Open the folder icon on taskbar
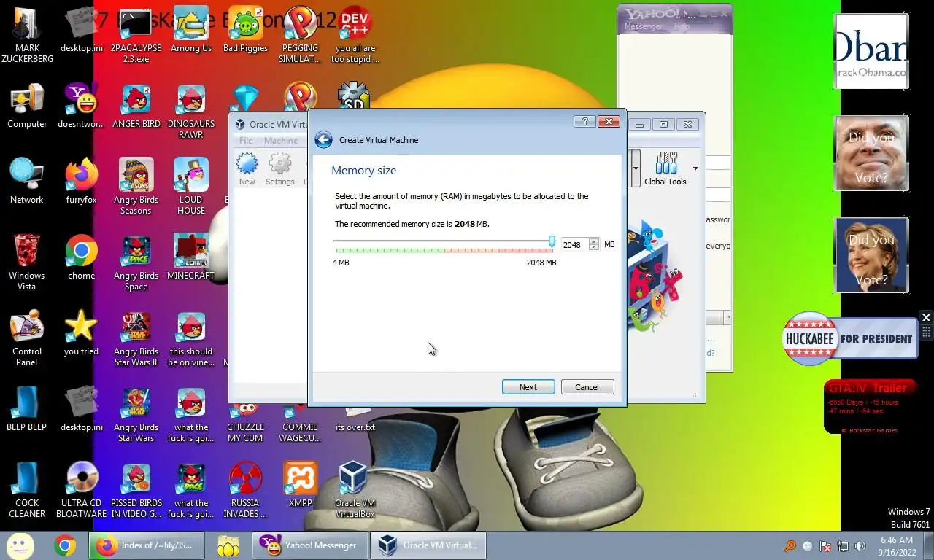The image size is (934, 560). [228, 545]
